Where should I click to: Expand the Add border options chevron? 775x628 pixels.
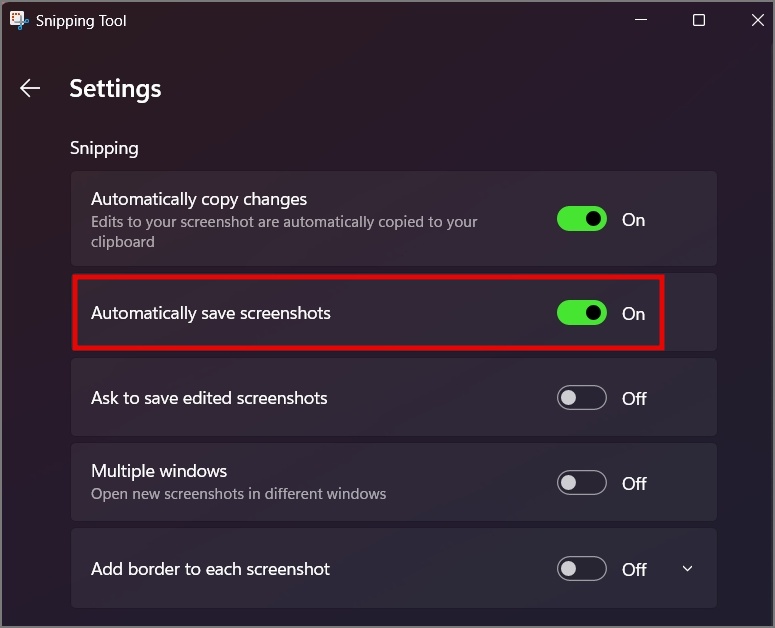point(687,569)
